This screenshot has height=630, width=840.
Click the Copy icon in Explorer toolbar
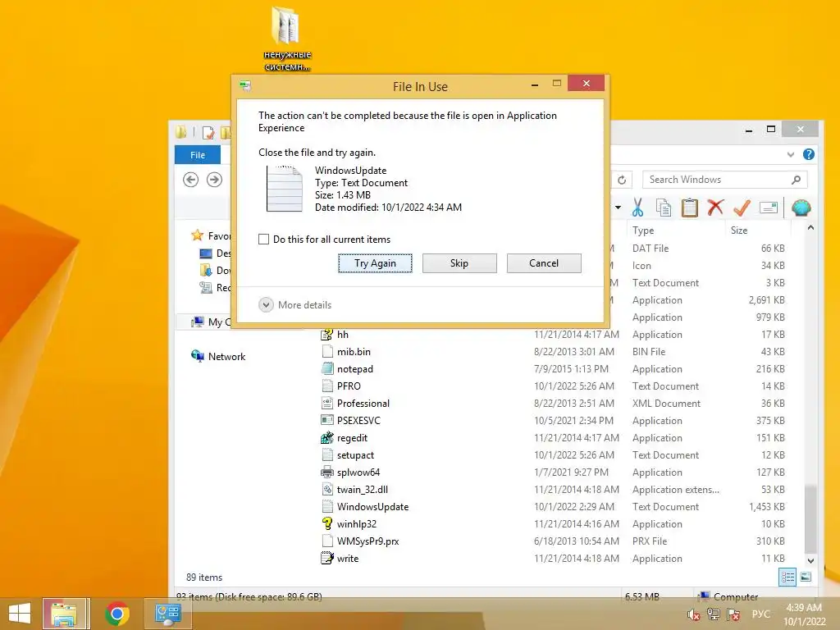[x=664, y=208]
